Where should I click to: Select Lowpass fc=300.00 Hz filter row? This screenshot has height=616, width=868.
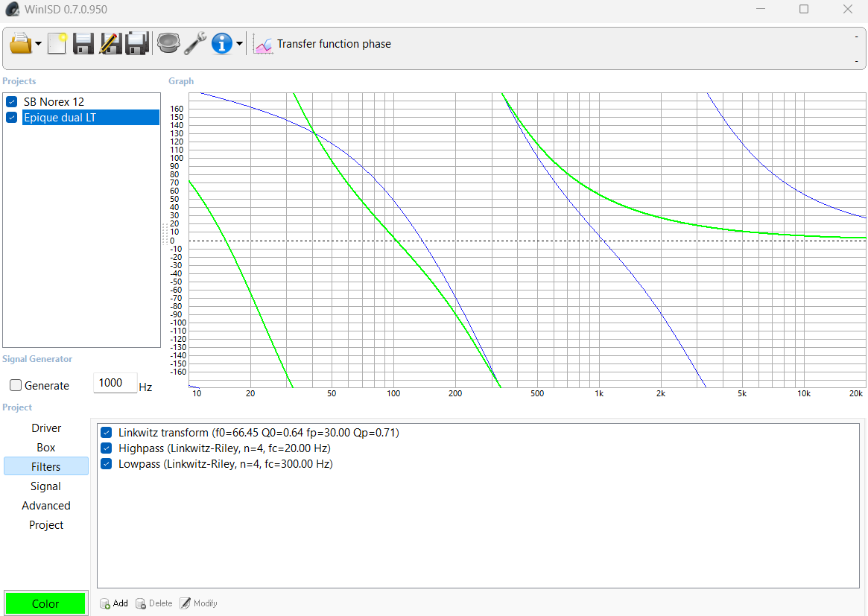coord(225,464)
